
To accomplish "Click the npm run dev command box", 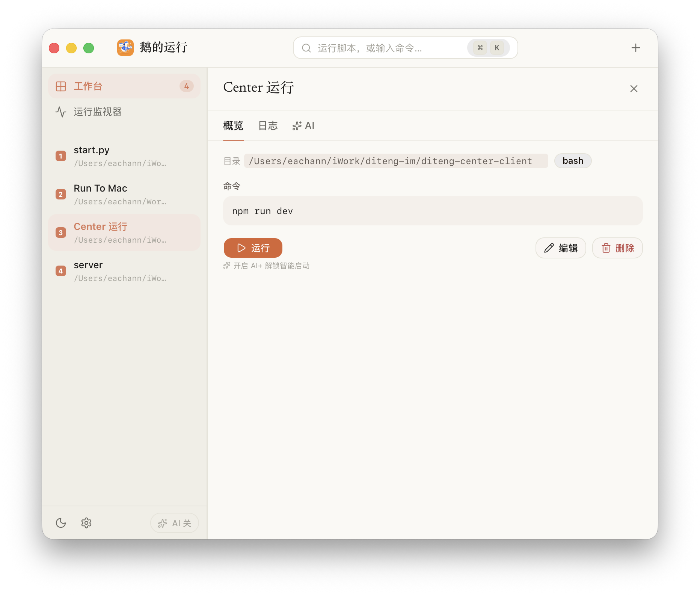I will pos(433,211).
